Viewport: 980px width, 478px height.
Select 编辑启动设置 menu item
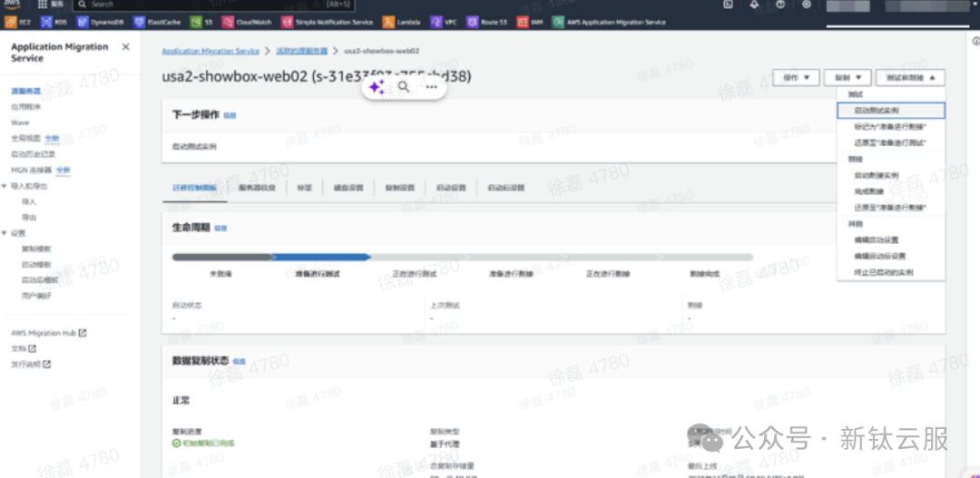click(x=891, y=240)
